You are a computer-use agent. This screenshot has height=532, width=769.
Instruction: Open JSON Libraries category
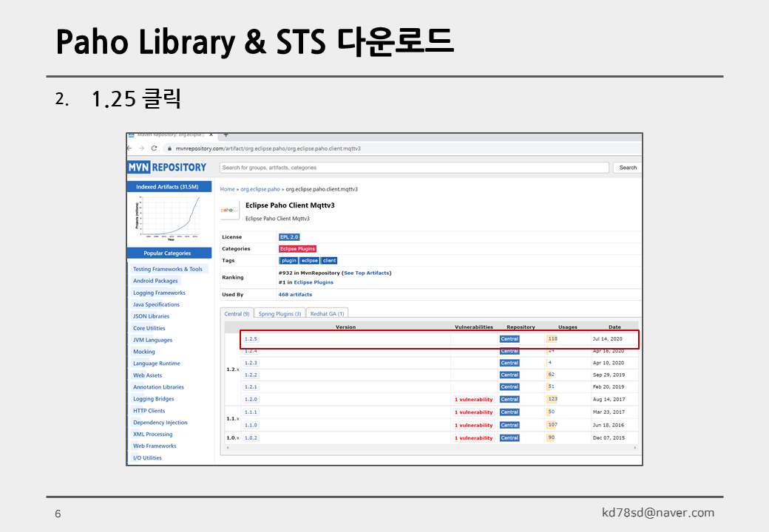151,316
